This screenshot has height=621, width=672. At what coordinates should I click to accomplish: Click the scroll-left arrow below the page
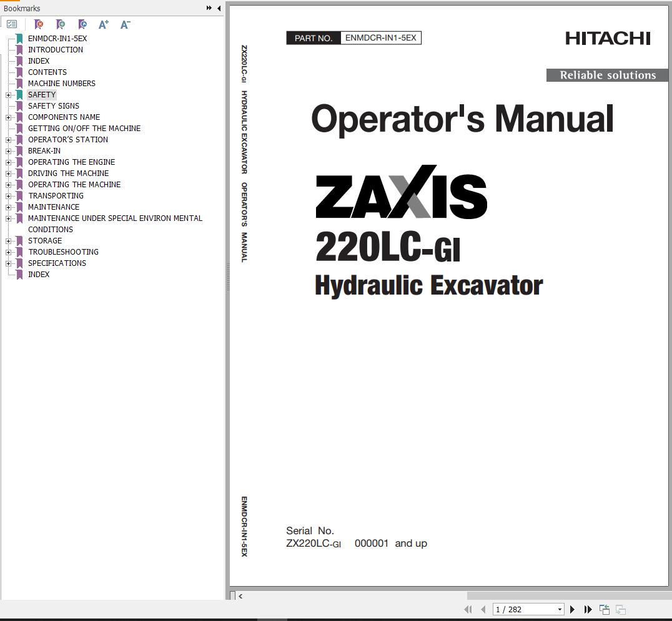(x=241, y=596)
